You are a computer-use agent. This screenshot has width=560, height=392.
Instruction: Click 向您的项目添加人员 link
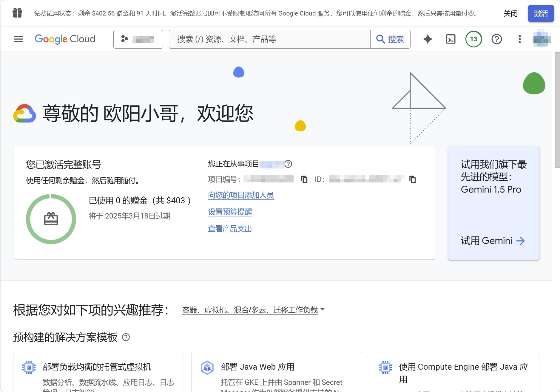tap(240, 195)
